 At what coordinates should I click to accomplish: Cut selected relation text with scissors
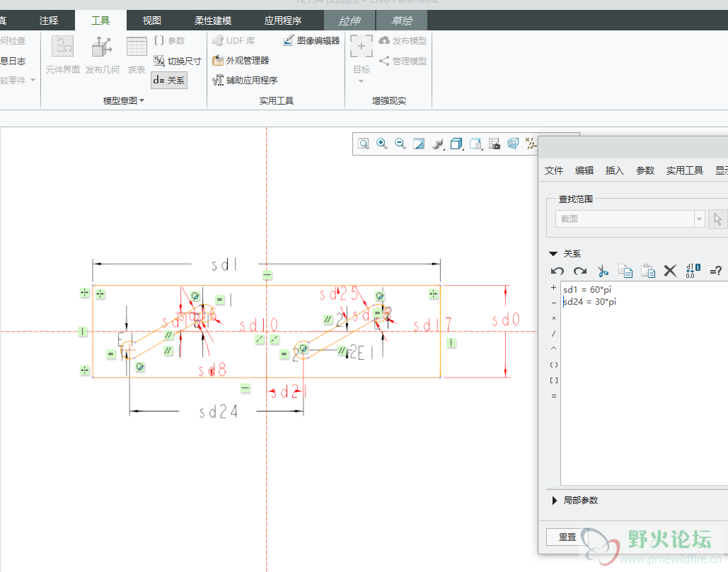(x=603, y=271)
